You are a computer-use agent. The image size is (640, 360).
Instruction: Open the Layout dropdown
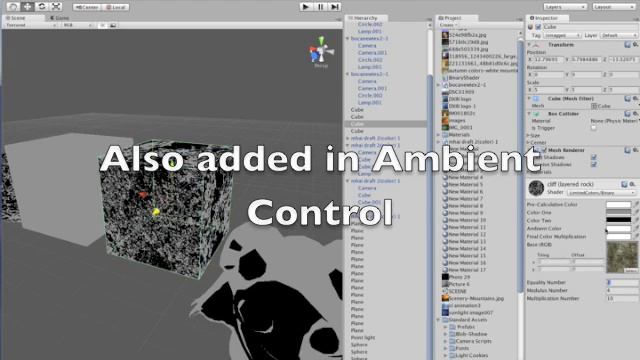[x=613, y=7]
